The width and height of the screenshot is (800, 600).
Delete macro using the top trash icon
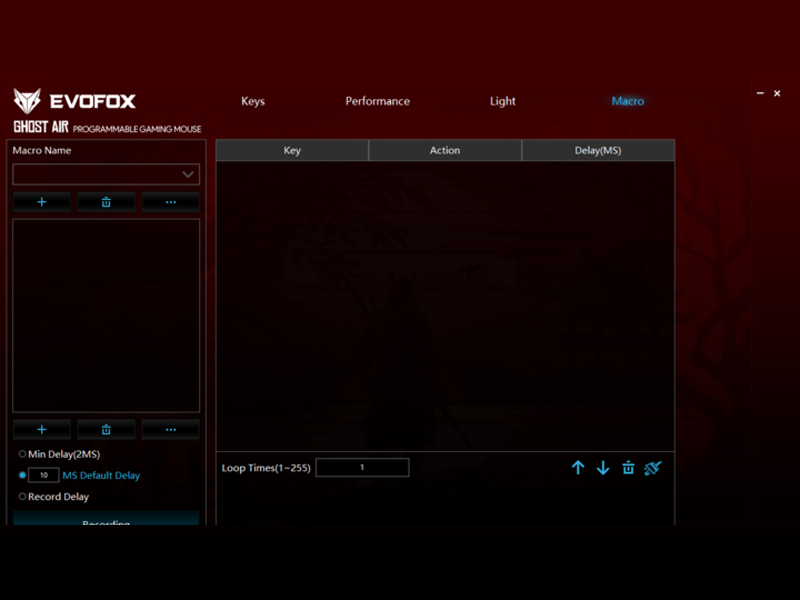106,202
